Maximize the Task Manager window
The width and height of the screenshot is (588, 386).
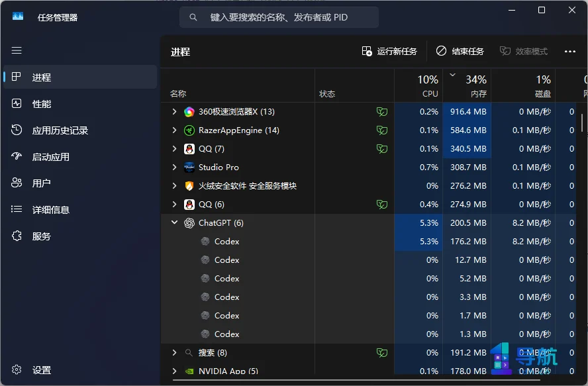click(x=542, y=10)
